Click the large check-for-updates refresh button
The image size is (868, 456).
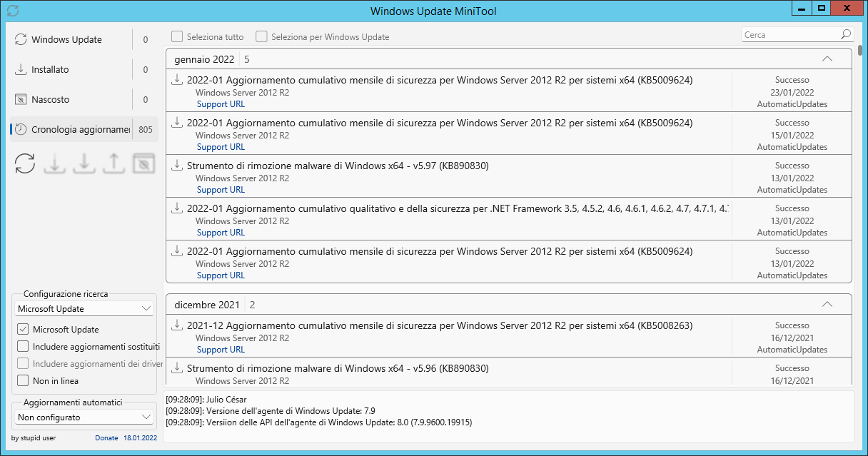pos(25,163)
